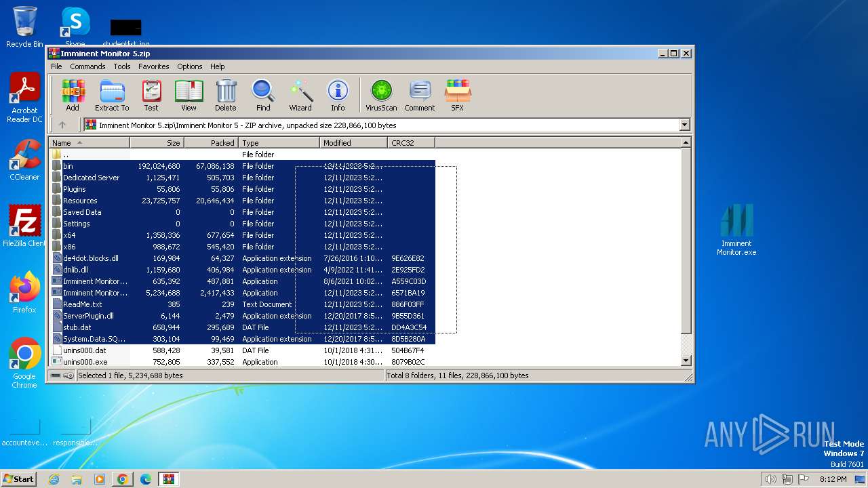Select the x86 folder
The height and width of the screenshot is (488, 868).
pyautogui.click(x=242, y=247)
